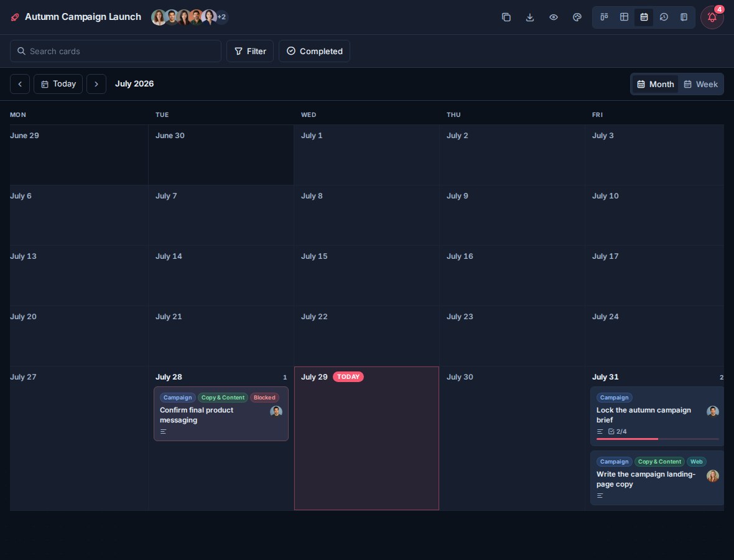Open the palette theme icon
This screenshot has width=734, height=560.
(577, 17)
